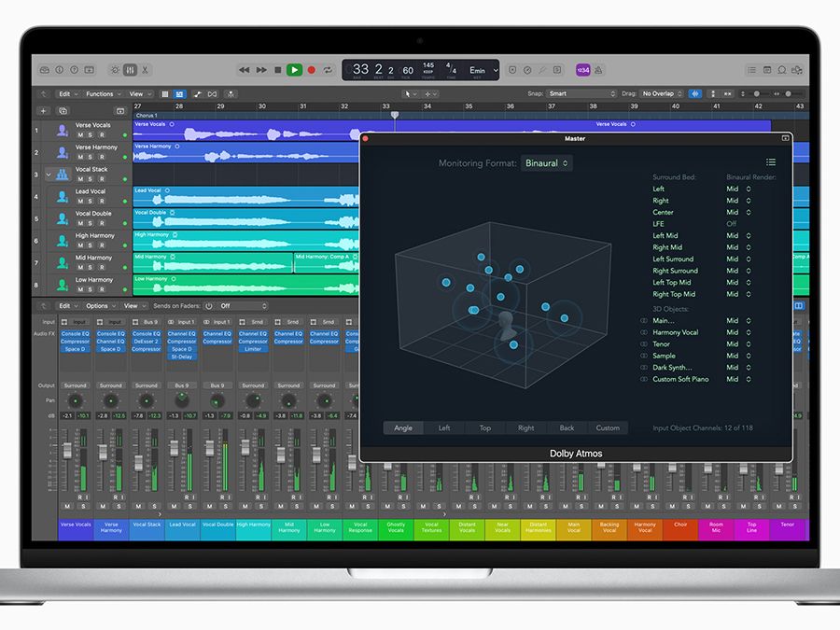Open the Inspector info button
The width and height of the screenshot is (840, 630).
60,70
